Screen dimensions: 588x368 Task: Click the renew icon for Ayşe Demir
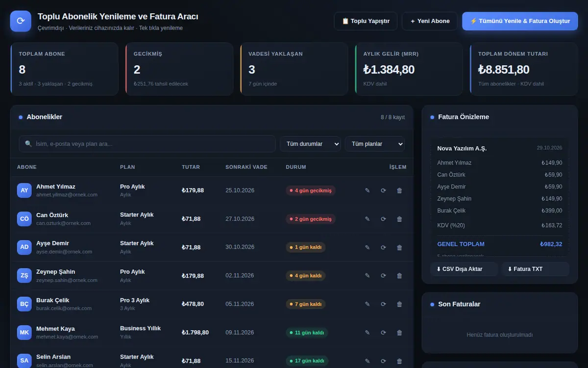pyautogui.click(x=383, y=247)
